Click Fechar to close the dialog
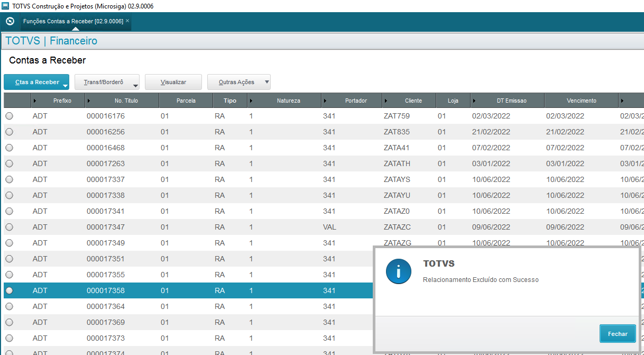644x355 pixels. tap(618, 334)
